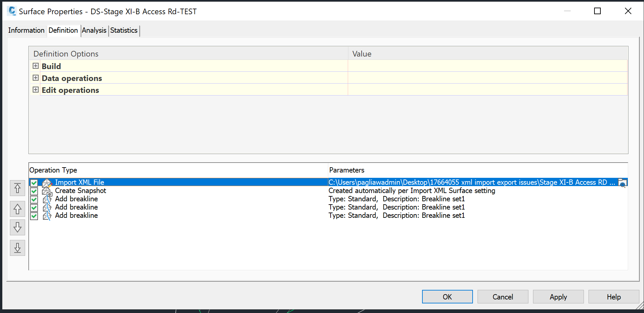The height and width of the screenshot is (313, 644).
Task: Click the browse file icon in Import XML row
Action: point(623,183)
